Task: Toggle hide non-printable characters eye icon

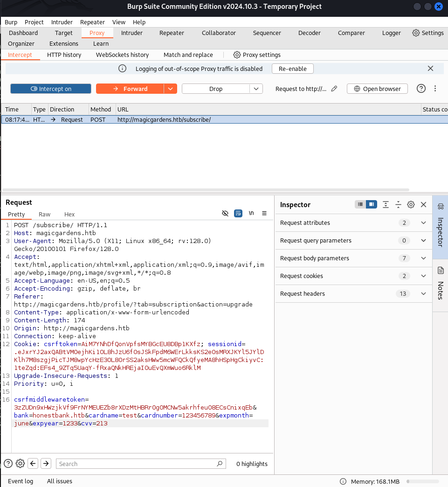Action: click(x=225, y=213)
